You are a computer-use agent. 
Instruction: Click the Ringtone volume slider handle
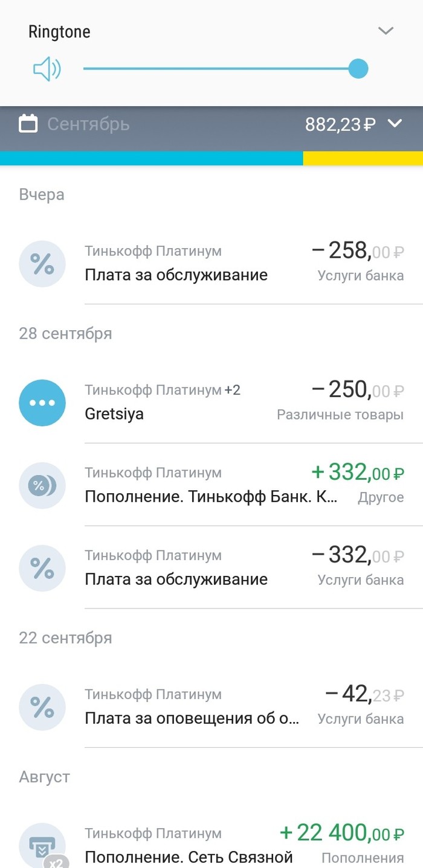tap(358, 69)
